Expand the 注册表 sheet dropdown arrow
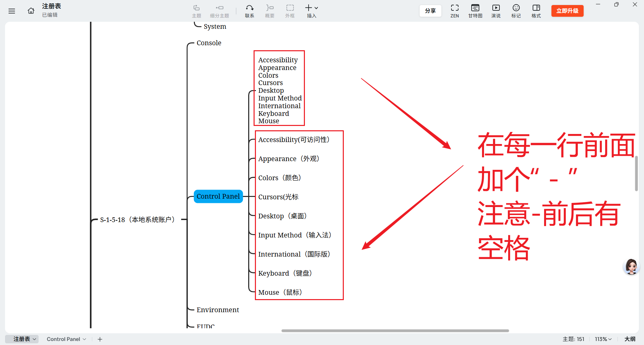This screenshot has width=644, height=345. [x=35, y=339]
